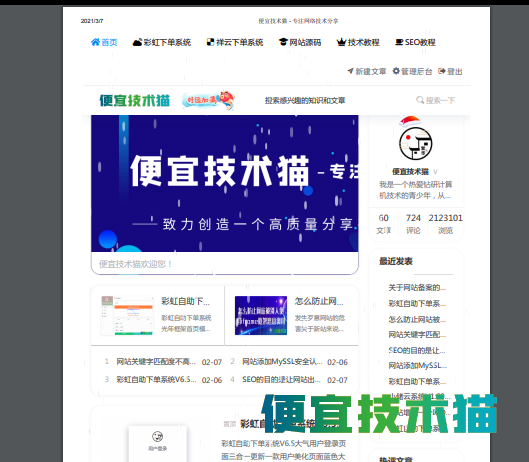The image size is (529, 462).
Task: Go to 管理后台 admin link
Action: point(412,71)
